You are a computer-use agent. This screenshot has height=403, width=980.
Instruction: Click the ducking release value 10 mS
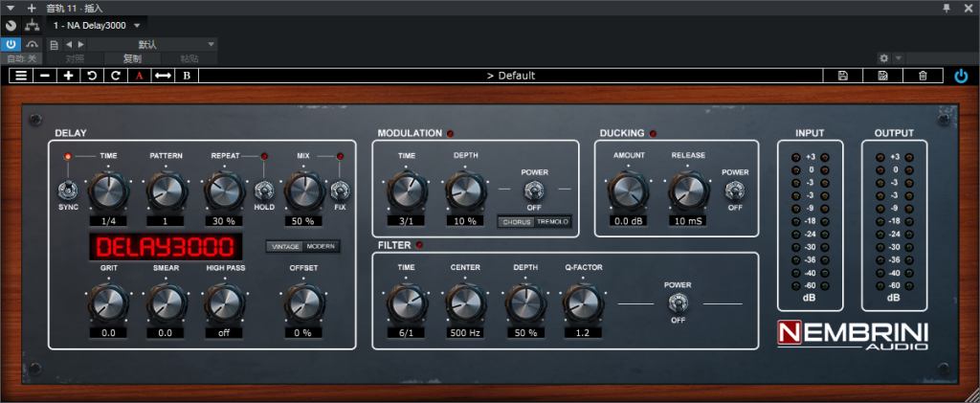[688, 221]
